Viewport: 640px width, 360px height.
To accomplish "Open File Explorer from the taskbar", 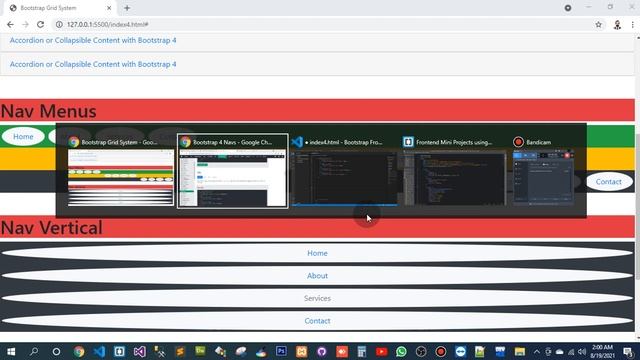I will point(520,351).
